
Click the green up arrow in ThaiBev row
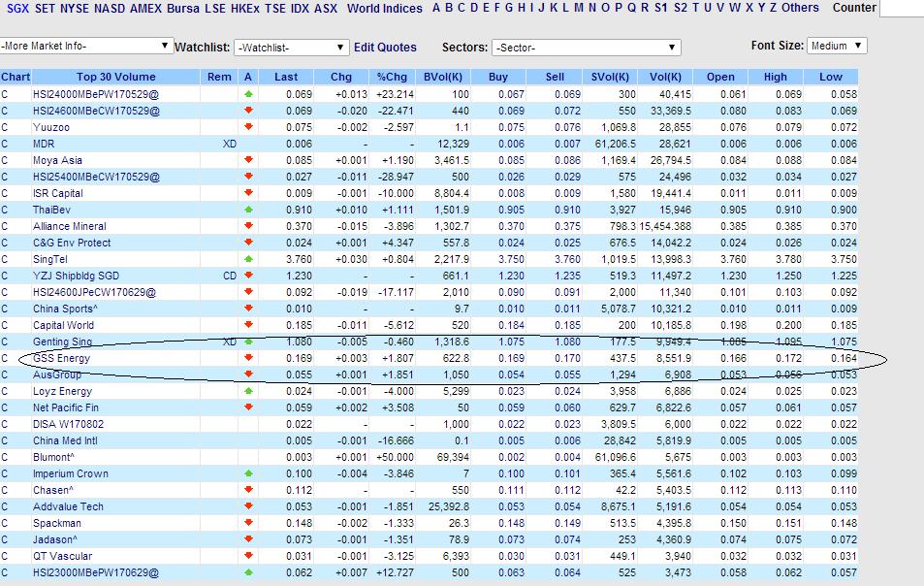pyautogui.click(x=248, y=210)
